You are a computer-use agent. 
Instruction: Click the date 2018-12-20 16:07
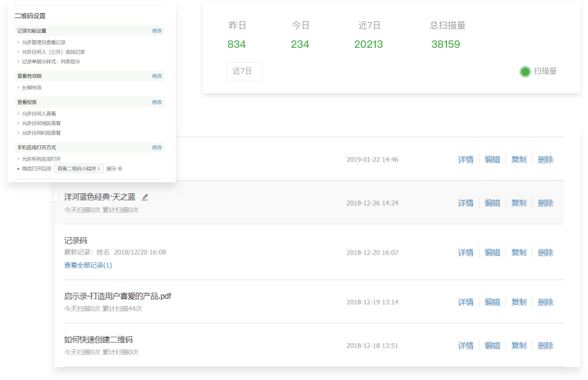click(372, 253)
